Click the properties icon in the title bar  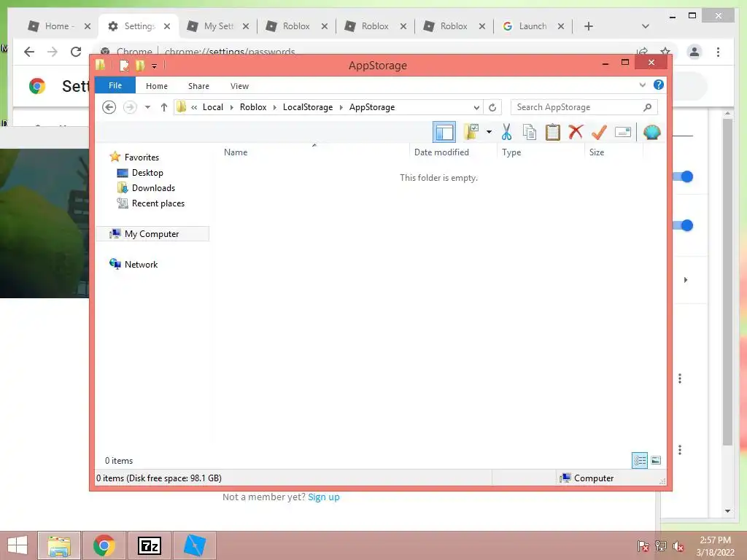(x=124, y=66)
